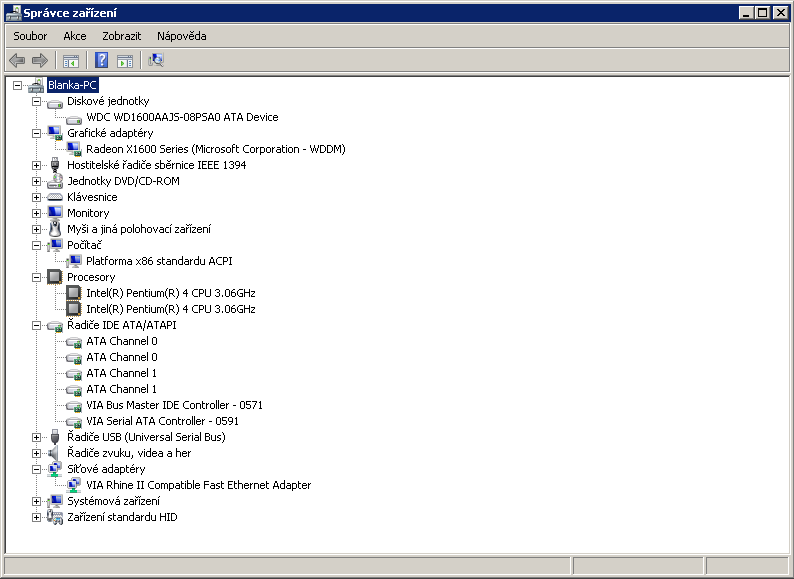The height and width of the screenshot is (579, 794).
Task: Select VIA Bus Master IDE Controller - 0571
Action: (x=174, y=405)
